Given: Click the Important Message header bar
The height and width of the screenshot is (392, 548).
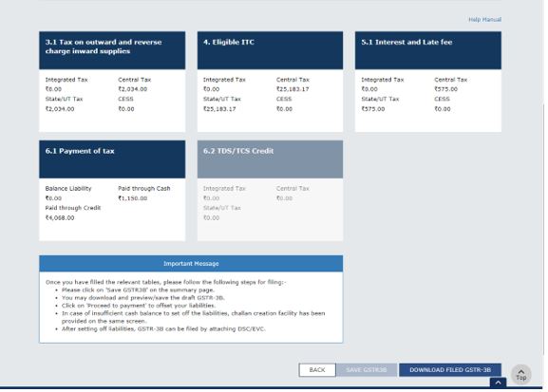Looking at the screenshot, I should pos(191,264).
